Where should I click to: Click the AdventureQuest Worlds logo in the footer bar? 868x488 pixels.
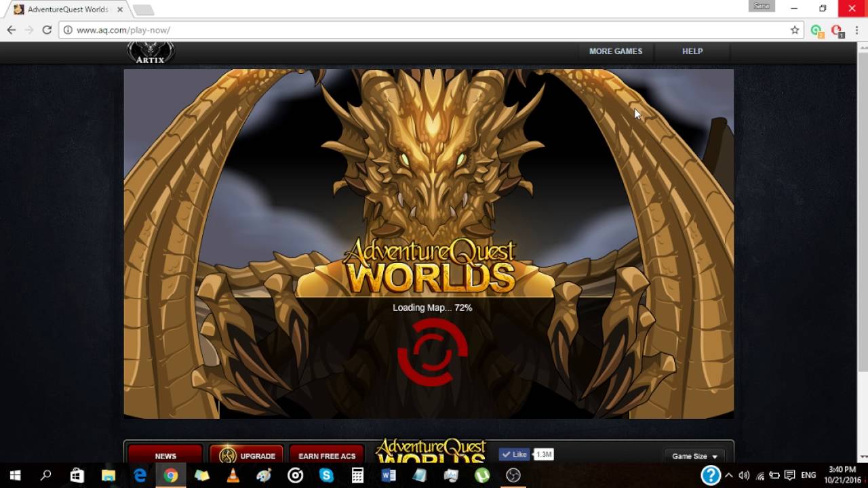(x=431, y=451)
